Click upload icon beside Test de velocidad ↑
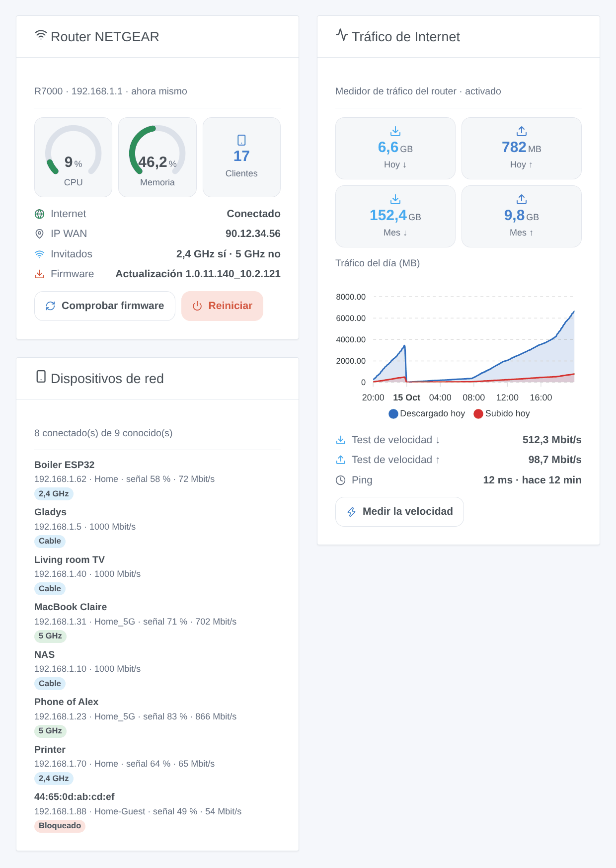Image resolution: width=616 pixels, height=868 pixels. (340, 460)
